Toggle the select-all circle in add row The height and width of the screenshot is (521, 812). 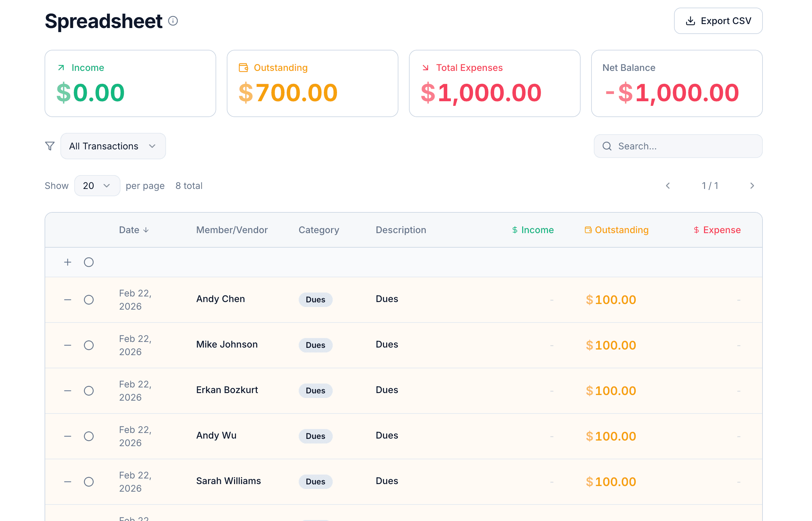[x=89, y=262]
